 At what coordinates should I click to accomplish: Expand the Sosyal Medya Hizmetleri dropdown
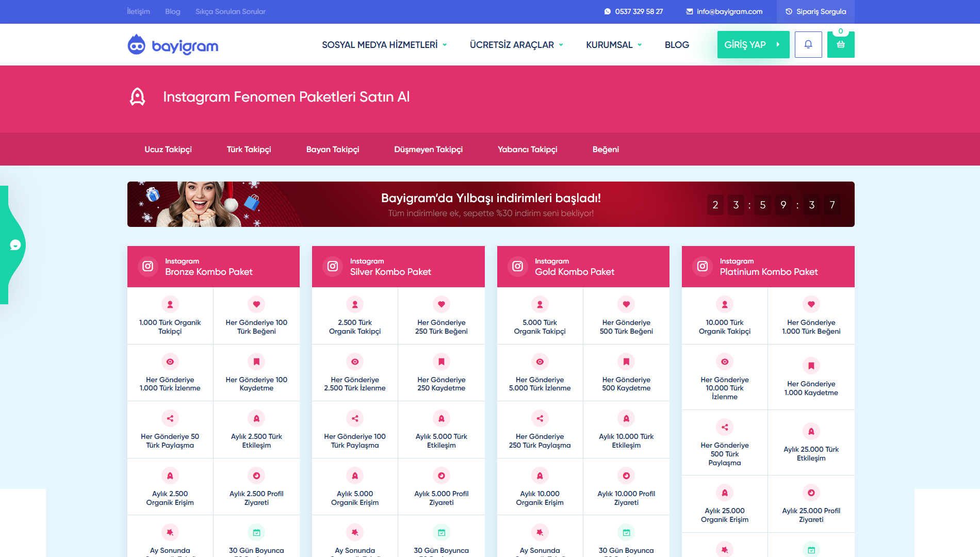(384, 45)
